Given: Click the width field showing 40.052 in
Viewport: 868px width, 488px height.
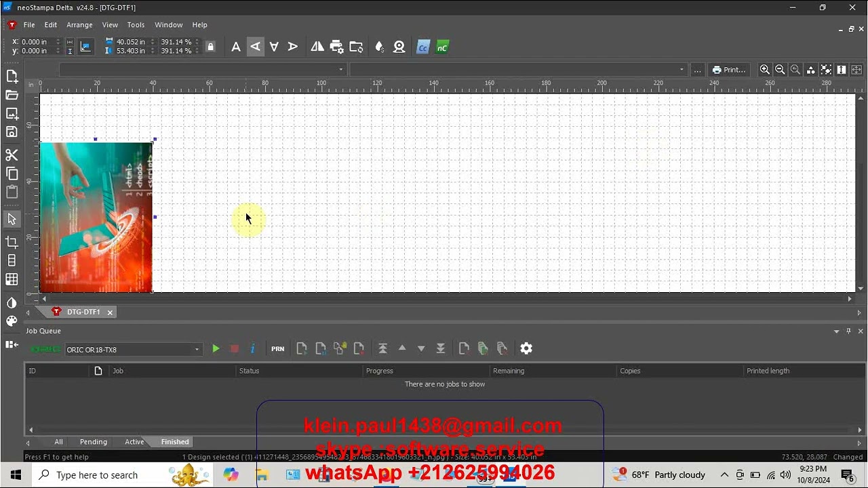Looking at the screenshot, I should coord(130,42).
